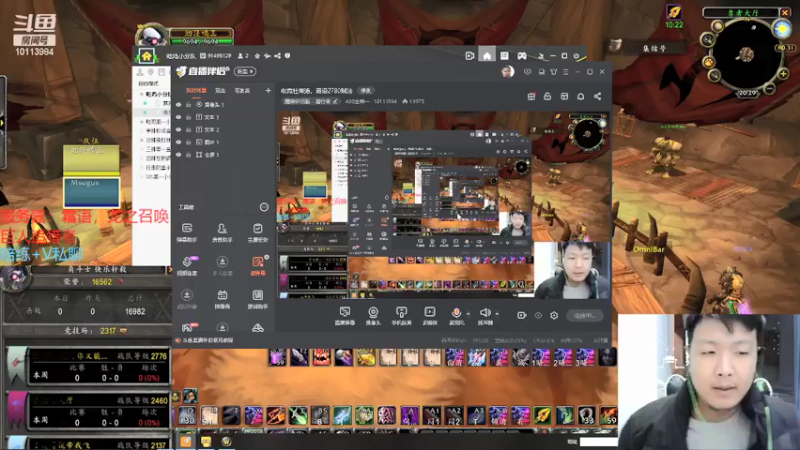Open the toolbox more options circle icon
Image resolution: width=800 pixels, height=450 pixels.
point(264,207)
